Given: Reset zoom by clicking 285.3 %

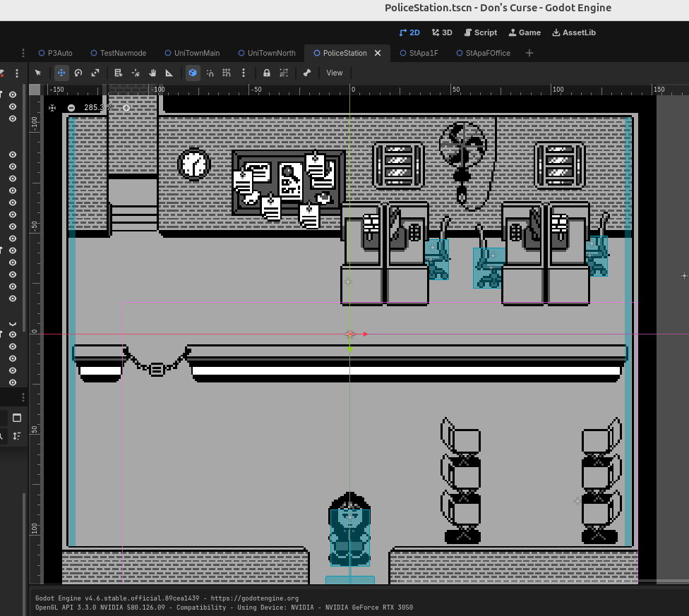Looking at the screenshot, I should pyautogui.click(x=98, y=107).
